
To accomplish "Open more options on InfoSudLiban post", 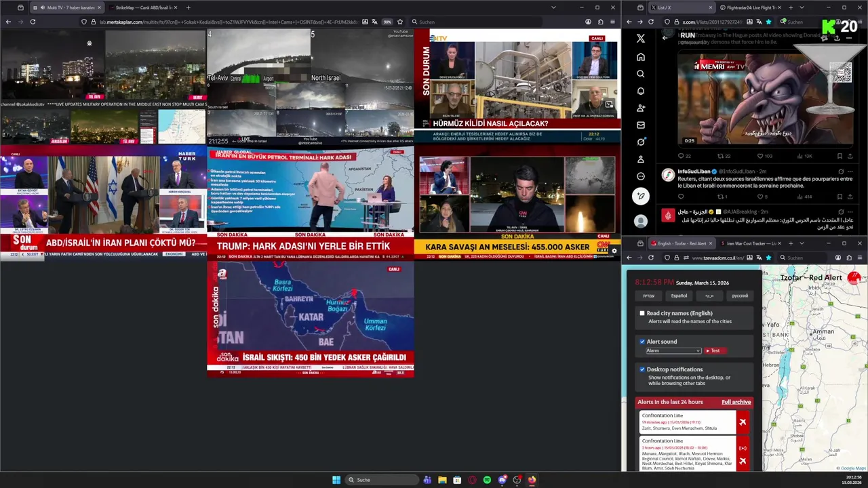I will click(850, 171).
